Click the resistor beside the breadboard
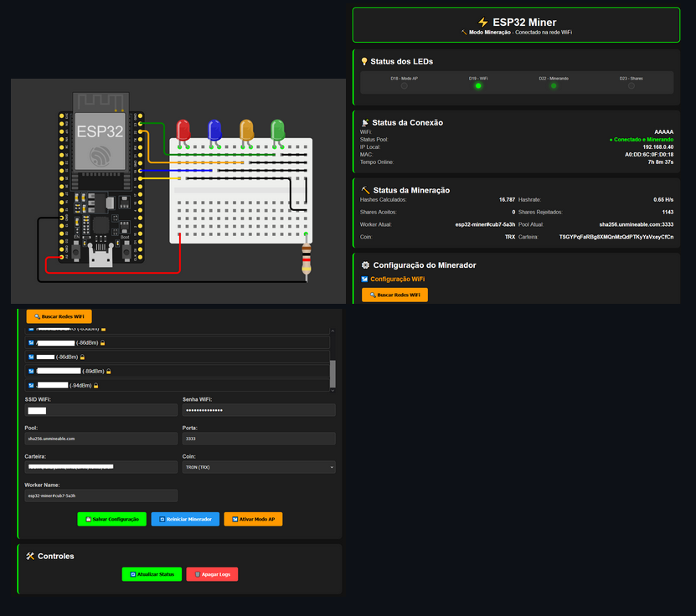696x616 pixels. coord(307,259)
